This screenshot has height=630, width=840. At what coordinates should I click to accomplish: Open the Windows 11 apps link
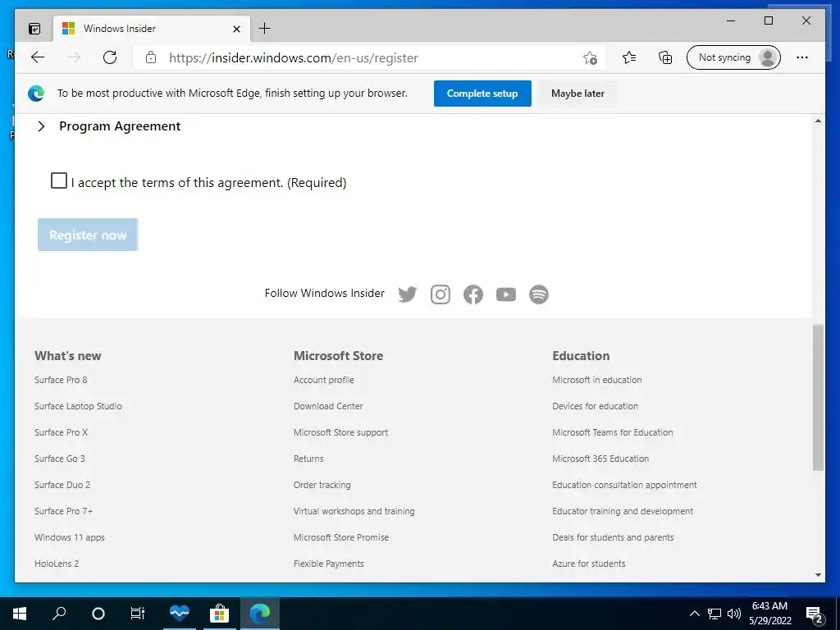coord(70,537)
